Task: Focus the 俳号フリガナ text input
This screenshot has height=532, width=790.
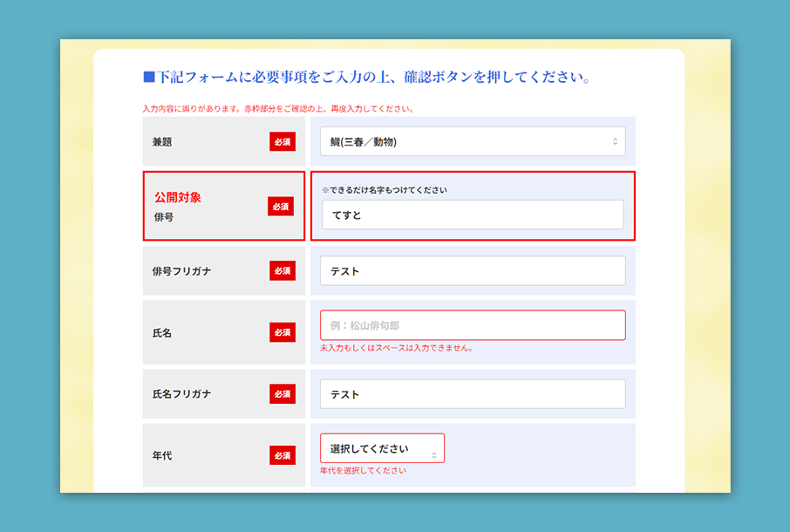Action: tap(472, 270)
